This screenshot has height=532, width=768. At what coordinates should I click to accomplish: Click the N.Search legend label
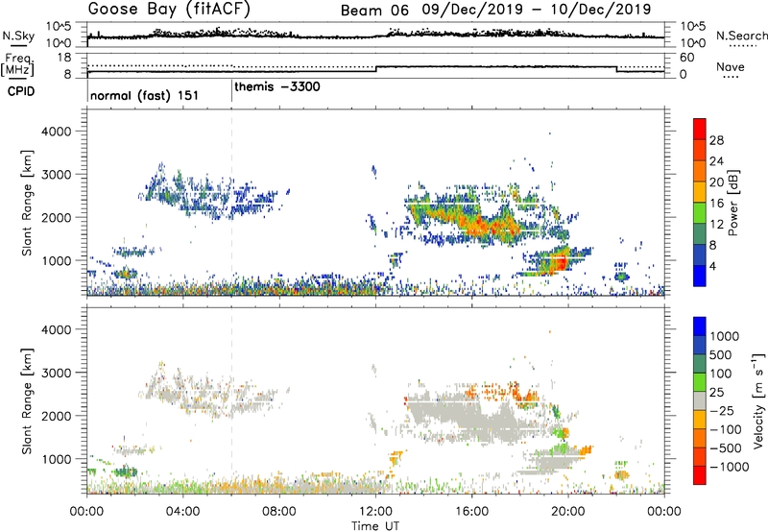tap(742, 36)
